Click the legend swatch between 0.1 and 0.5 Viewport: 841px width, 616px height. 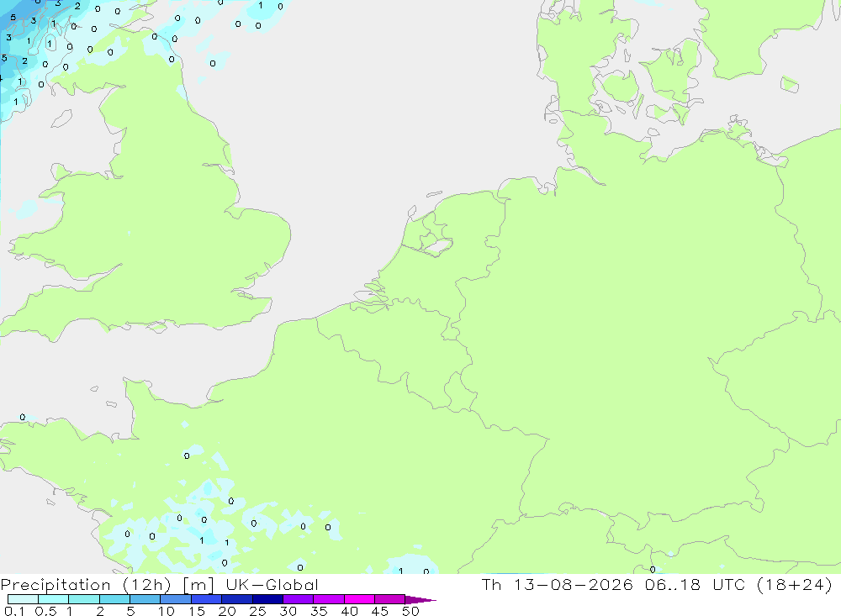click(x=23, y=599)
